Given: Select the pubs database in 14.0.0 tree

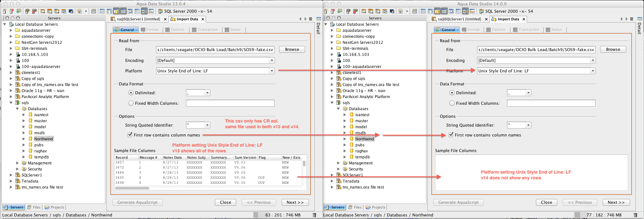Looking at the screenshot, I should (x=360, y=145).
